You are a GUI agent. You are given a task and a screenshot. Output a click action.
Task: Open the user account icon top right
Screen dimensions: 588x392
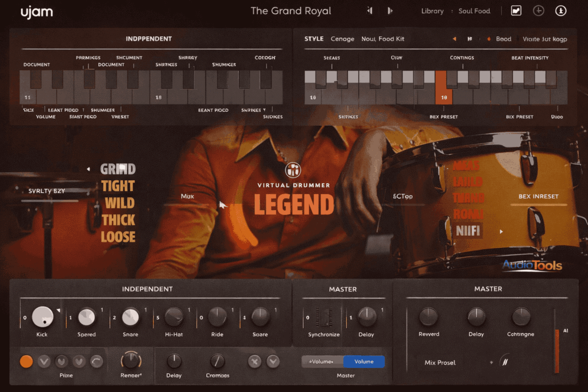[x=561, y=11]
